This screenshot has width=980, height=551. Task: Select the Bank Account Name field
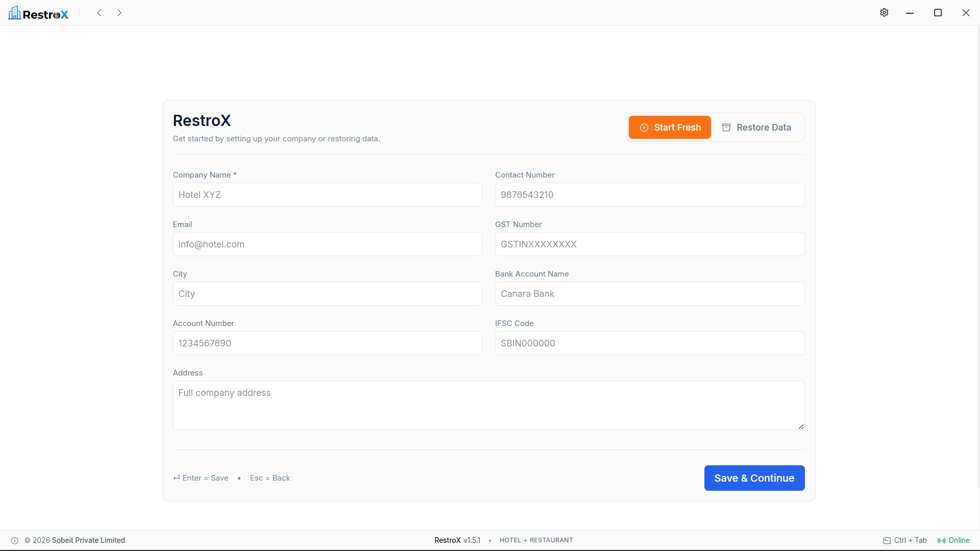tap(650, 294)
